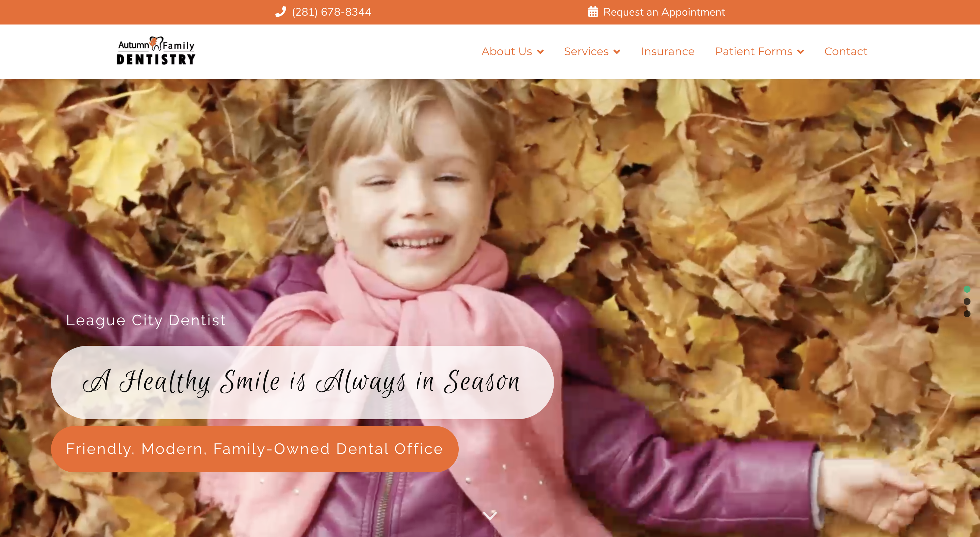Call the (281) 678-8344 phone link
980x537 pixels.
331,12
